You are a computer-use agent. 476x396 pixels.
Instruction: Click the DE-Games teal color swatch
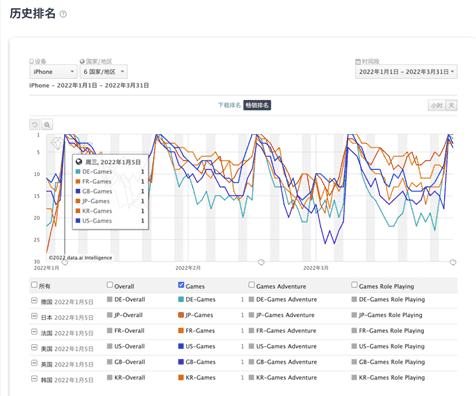pos(181,299)
